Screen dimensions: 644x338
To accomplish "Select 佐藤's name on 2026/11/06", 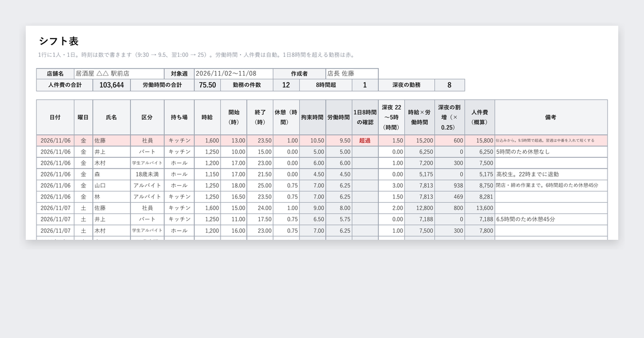I will point(112,141).
